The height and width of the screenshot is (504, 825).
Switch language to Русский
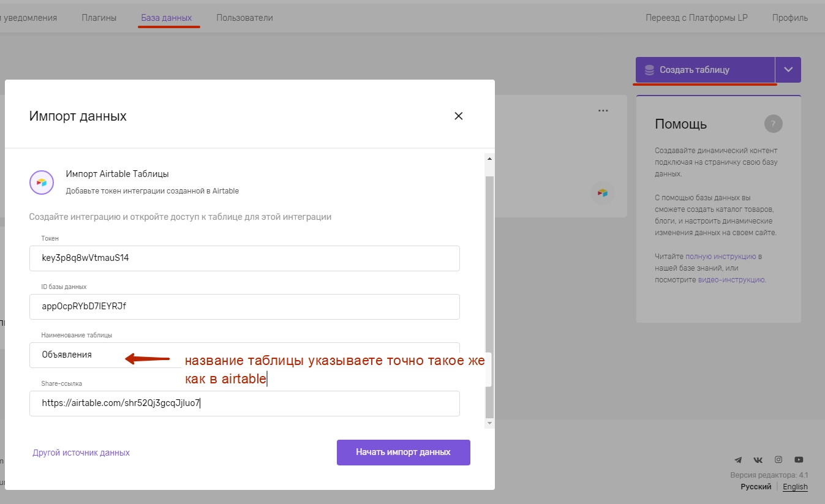coord(756,487)
